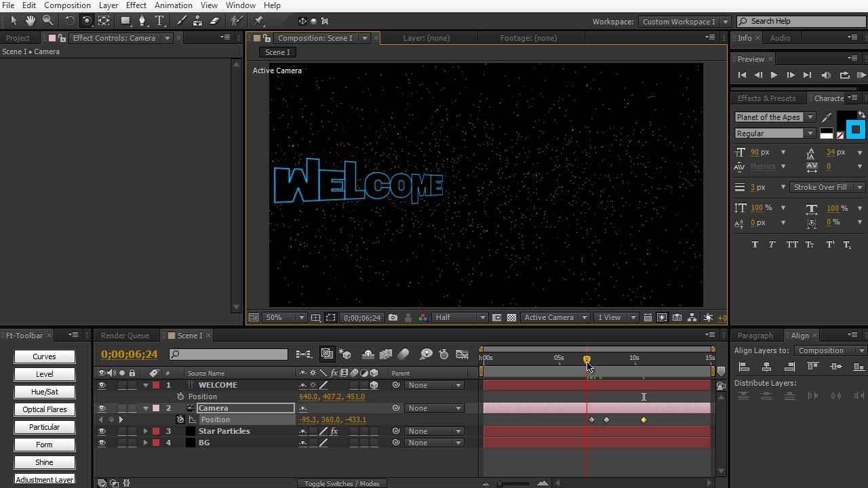Hide the BG layer

[x=102, y=443]
